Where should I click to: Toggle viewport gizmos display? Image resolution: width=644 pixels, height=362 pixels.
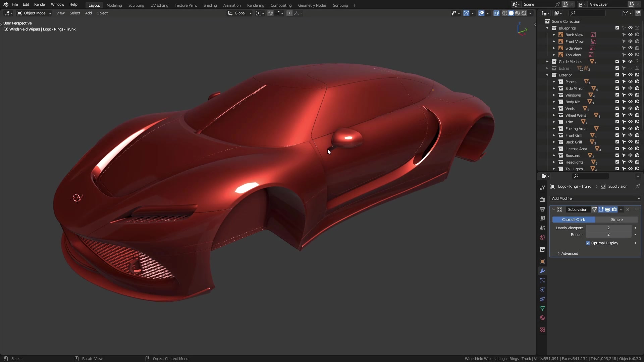point(466,13)
